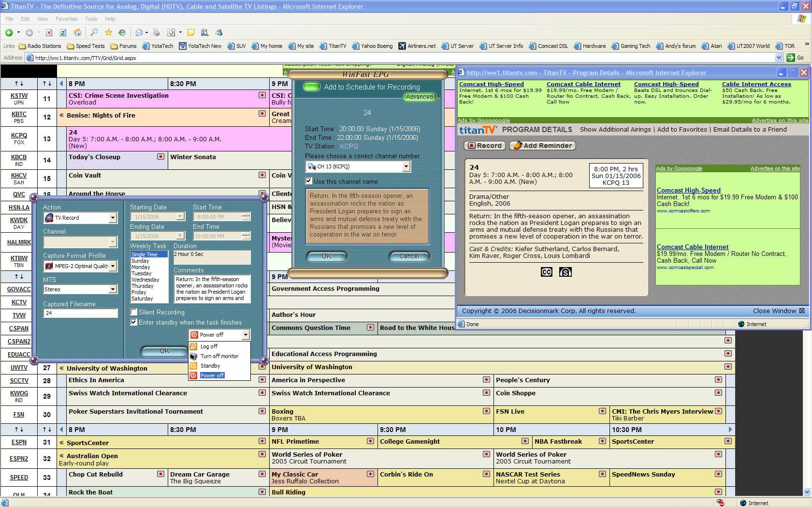
Task: Click the Print toolbar icon
Action: click(156, 32)
